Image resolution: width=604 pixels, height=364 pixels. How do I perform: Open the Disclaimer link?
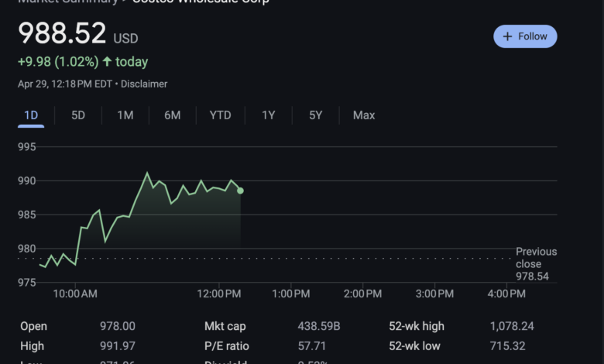144,84
